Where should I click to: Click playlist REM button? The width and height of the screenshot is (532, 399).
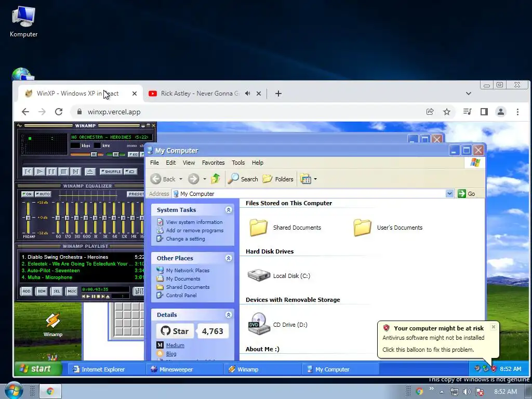(42, 291)
